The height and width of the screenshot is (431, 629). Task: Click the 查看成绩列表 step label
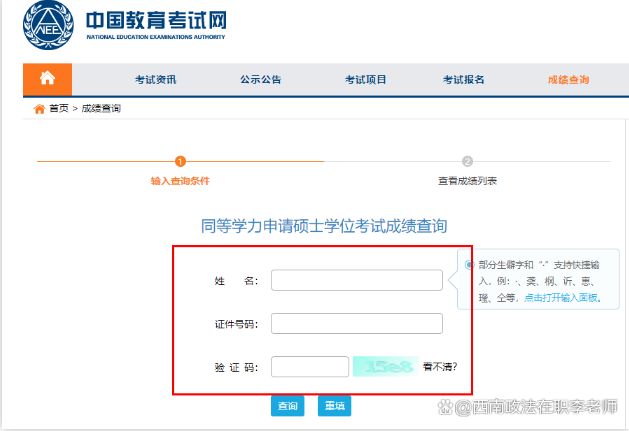(x=467, y=181)
